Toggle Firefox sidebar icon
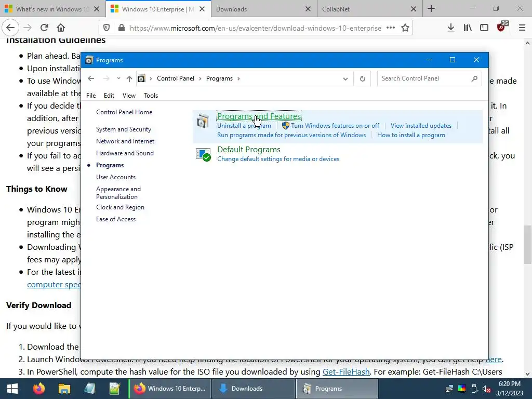Screen dimensions: 532x399 (484, 28)
